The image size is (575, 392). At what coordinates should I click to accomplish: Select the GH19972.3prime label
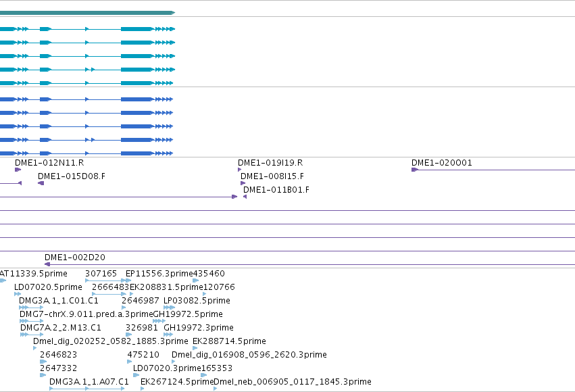pos(199,328)
